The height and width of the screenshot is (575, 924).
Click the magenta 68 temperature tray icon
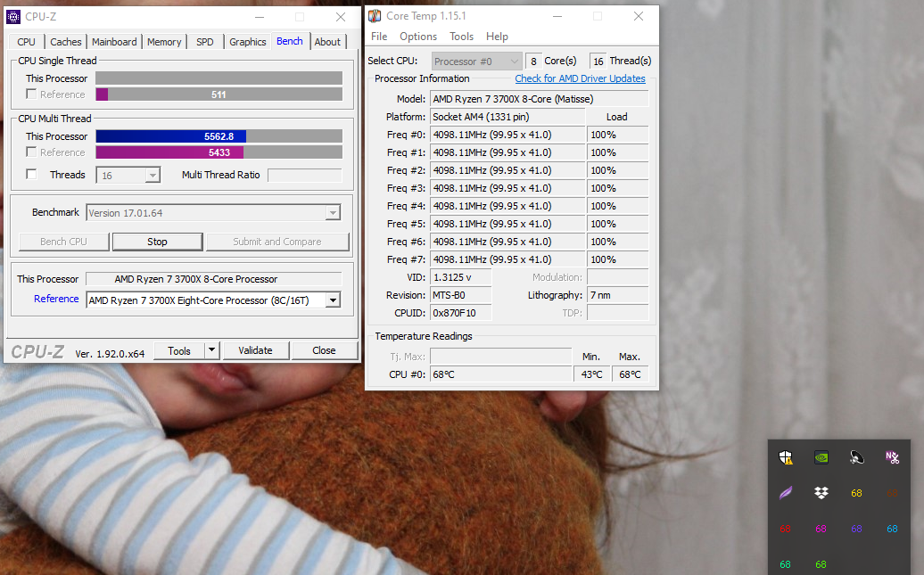tap(821, 529)
